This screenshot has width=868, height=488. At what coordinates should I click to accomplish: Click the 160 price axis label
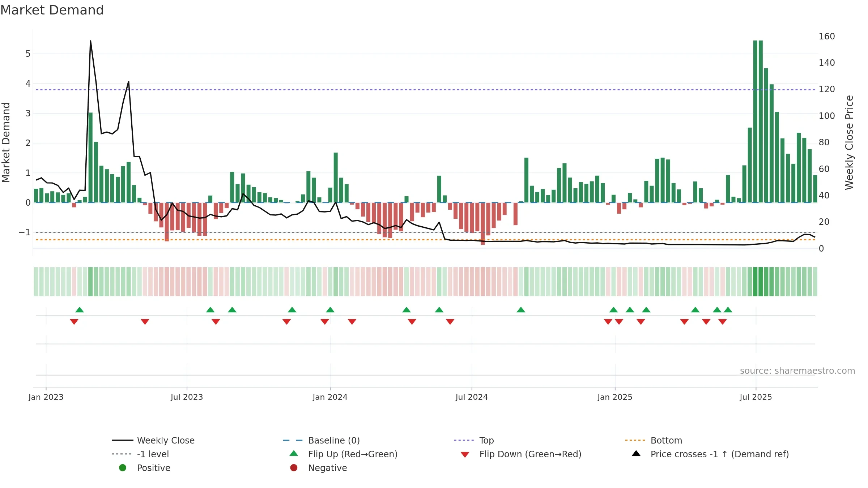click(x=827, y=37)
